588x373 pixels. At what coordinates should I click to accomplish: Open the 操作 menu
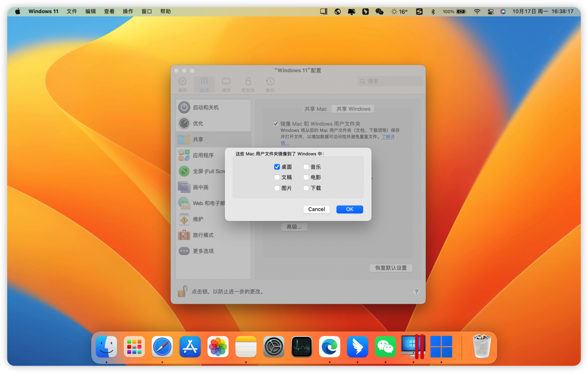click(x=128, y=11)
